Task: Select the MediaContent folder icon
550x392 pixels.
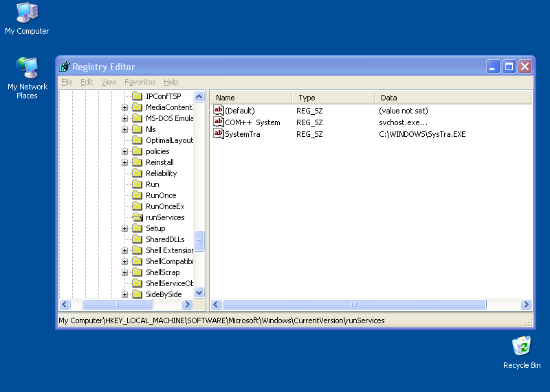Action: pos(137,107)
